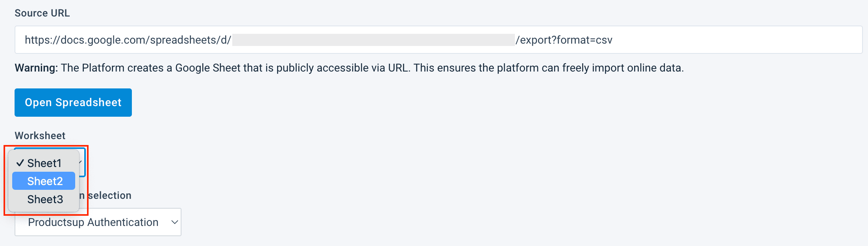The height and width of the screenshot is (246, 868).
Task: Click the Worksheet label
Action: (40, 136)
